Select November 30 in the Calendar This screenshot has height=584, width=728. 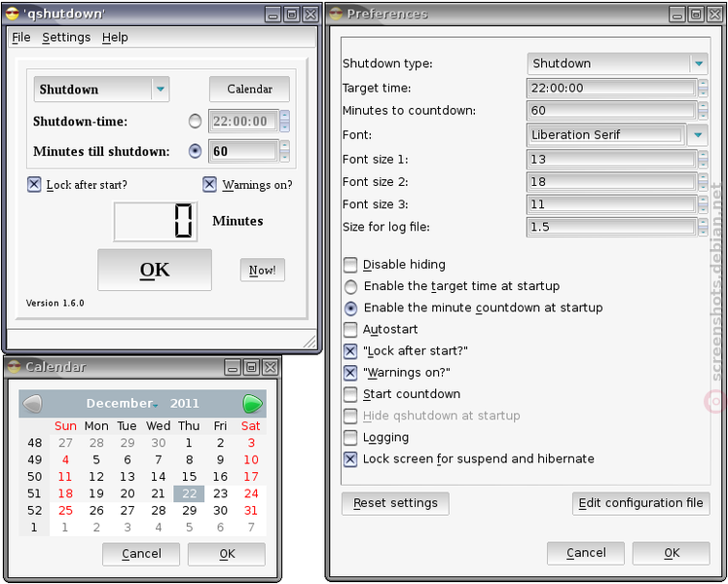pos(158,443)
